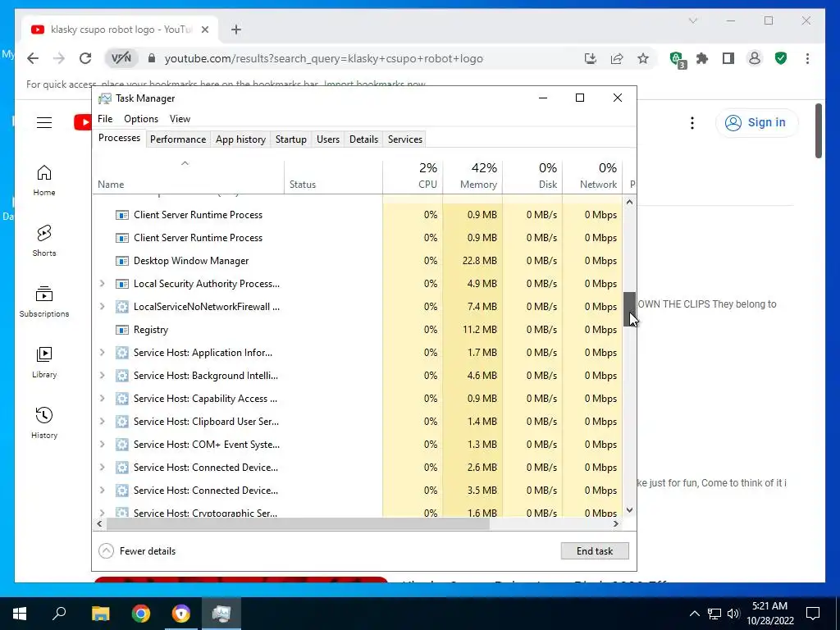The image size is (840, 630).
Task: Expand Service Host: Clipboard User Ser... row
Action: pos(103,422)
